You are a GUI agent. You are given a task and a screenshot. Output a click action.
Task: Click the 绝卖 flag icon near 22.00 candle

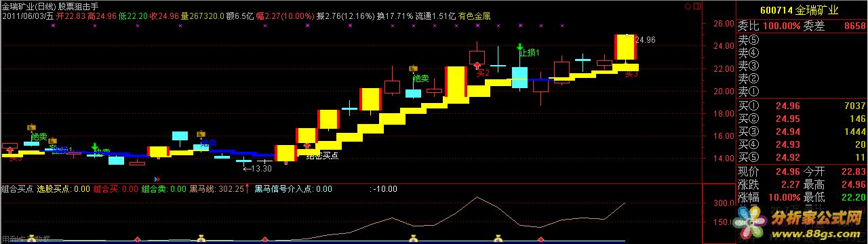pyautogui.click(x=413, y=68)
